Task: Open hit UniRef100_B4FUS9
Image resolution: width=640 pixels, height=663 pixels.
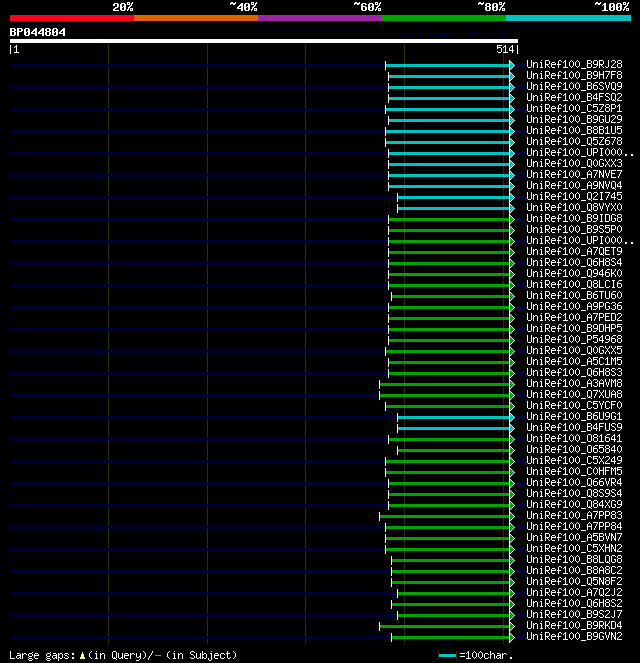Action: pyautogui.click(x=574, y=427)
